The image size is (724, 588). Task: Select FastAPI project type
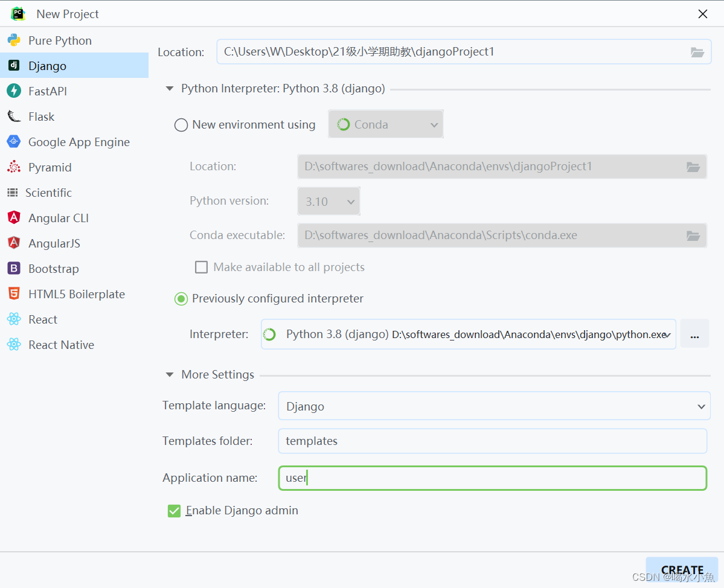tap(74, 91)
